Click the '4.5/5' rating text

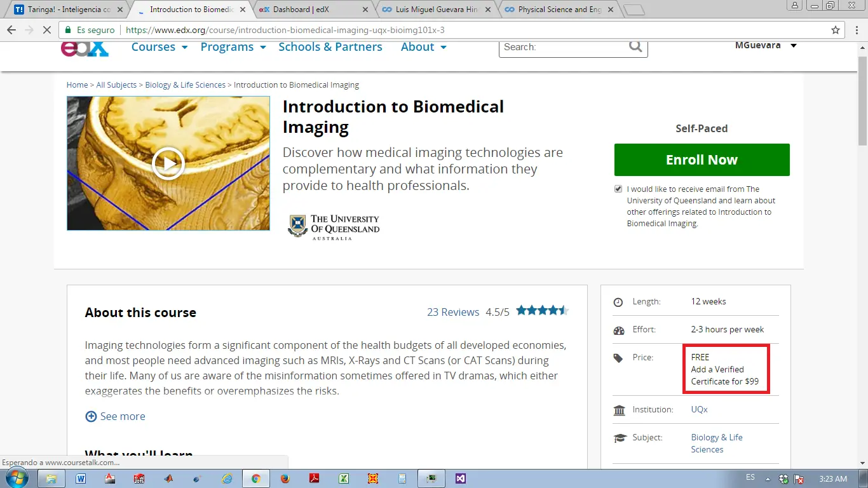coord(498,312)
